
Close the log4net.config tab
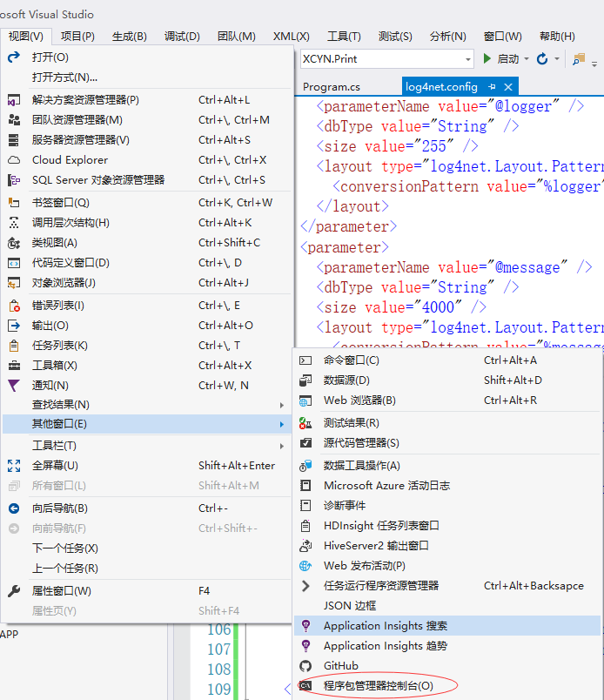click(x=508, y=86)
